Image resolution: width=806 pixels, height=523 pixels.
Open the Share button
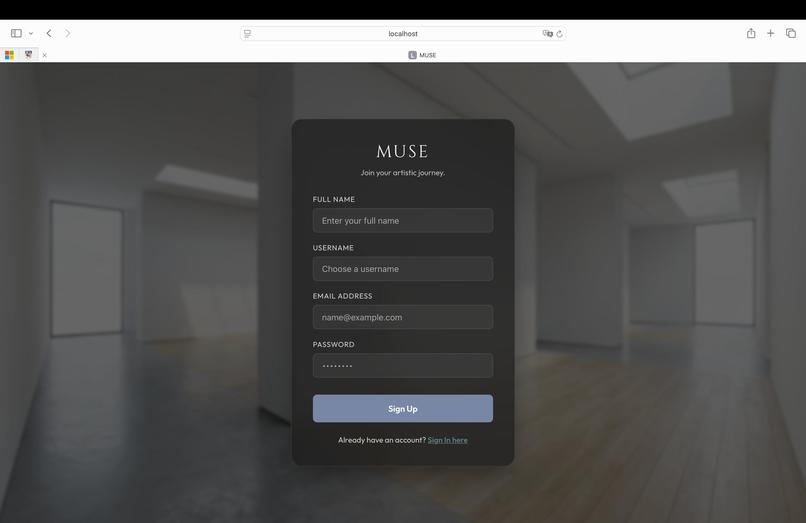pos(751,33)
